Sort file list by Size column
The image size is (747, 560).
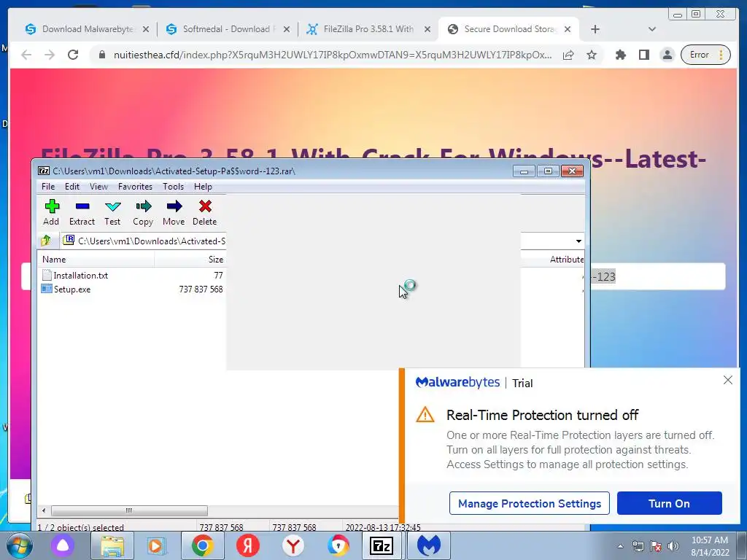click(x=190, y=260)
